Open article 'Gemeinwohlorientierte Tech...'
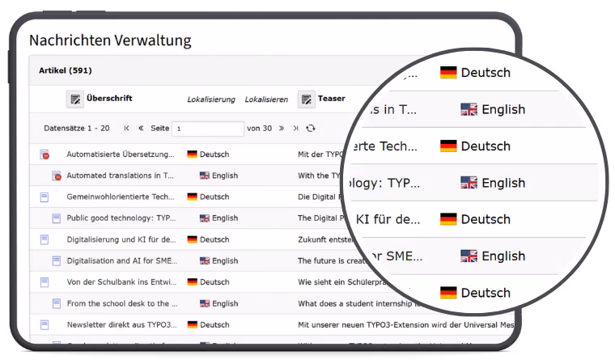This screenshot has width=615, height=364. pos(121,197)
